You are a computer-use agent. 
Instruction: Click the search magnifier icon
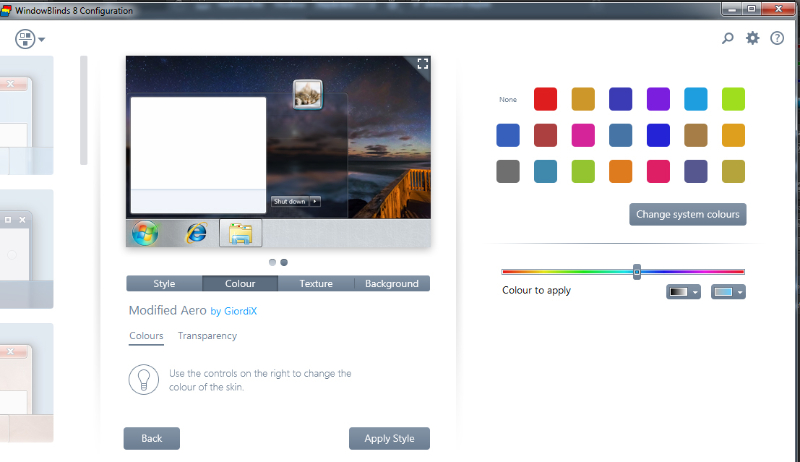[728, 39]
